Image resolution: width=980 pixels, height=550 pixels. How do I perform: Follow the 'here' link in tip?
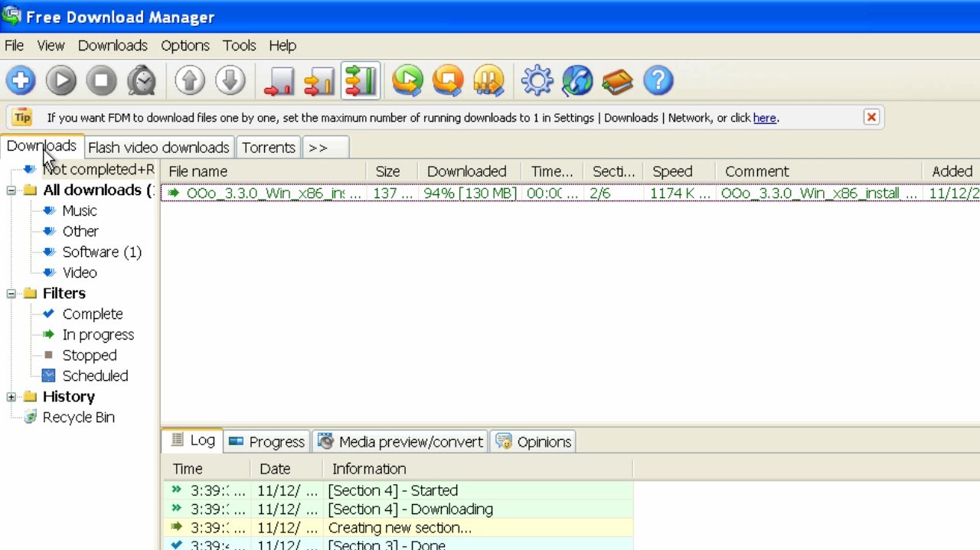[x=765, y=118]
